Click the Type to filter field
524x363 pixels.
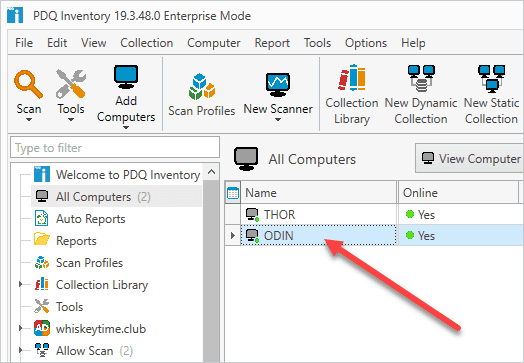pos(115,147)
